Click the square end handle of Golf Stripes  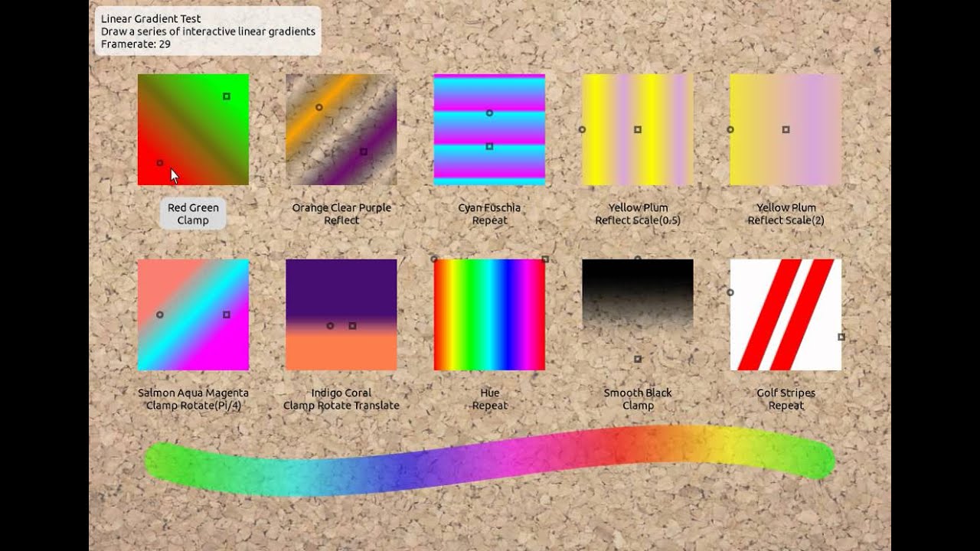(x=841, y=337)
